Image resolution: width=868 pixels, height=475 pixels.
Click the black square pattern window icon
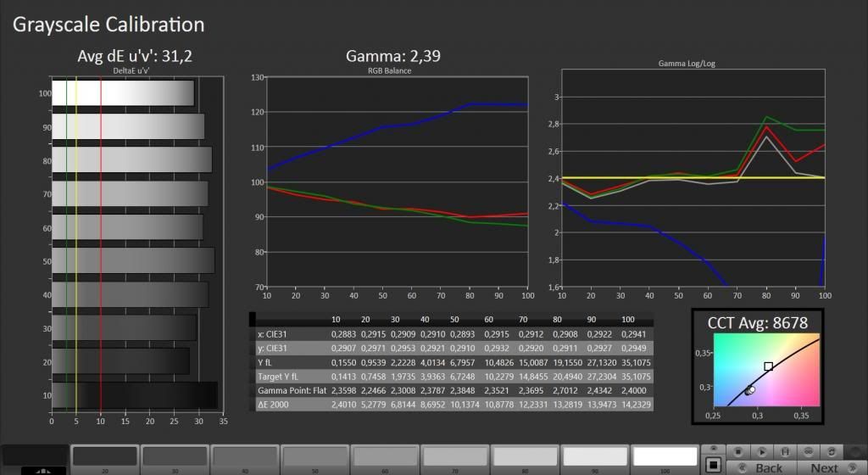tap(714, 465)
